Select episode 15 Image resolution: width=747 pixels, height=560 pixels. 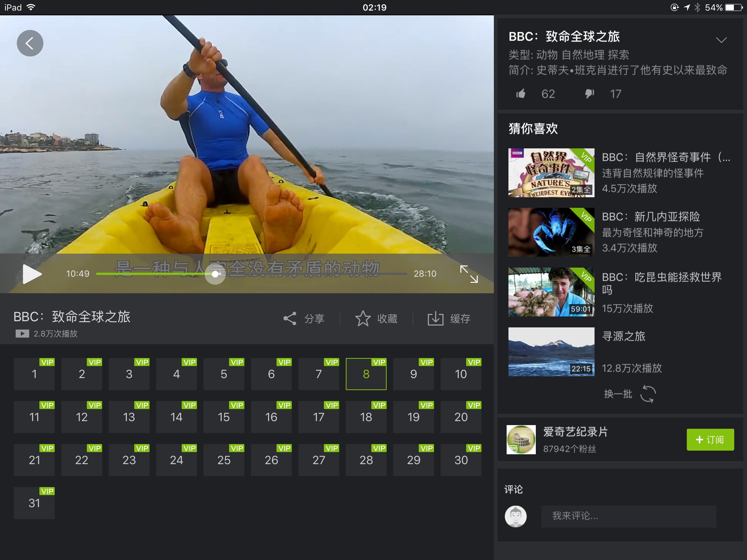pyautogui.click(x=224, y=417)
